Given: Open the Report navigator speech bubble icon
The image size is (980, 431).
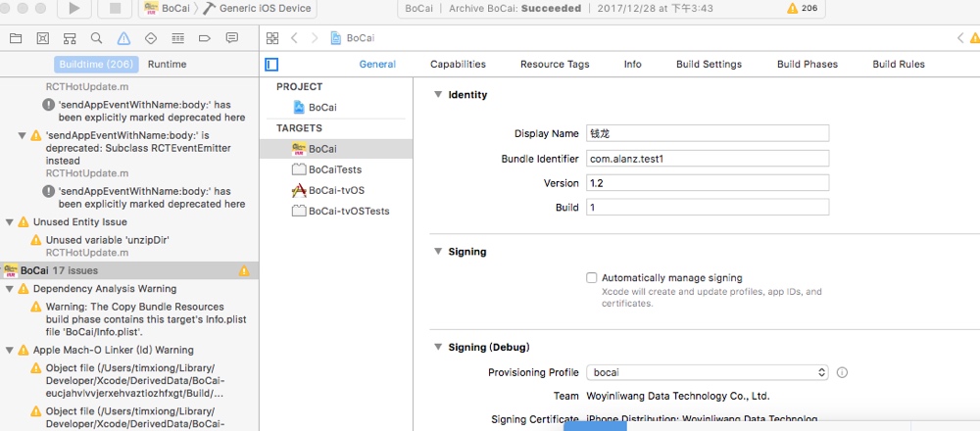Looking at the screenshot, I should point(232,38).
